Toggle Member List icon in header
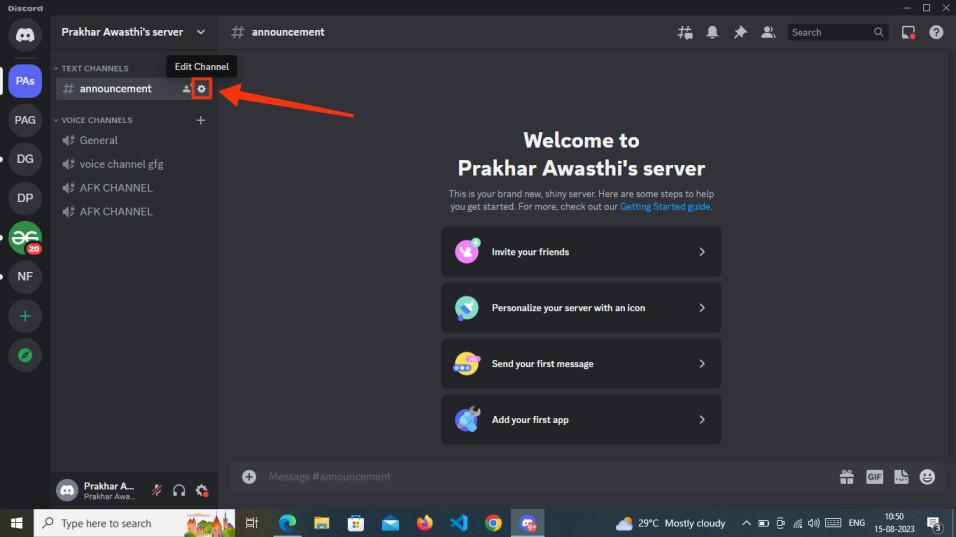956x537 pixels. click(768, 32)
